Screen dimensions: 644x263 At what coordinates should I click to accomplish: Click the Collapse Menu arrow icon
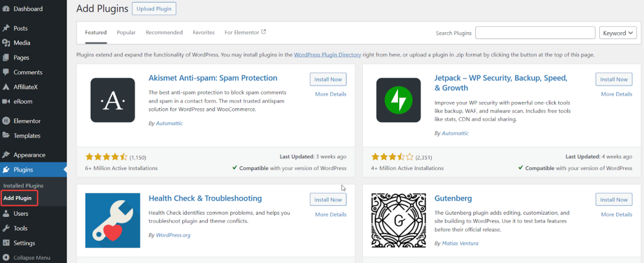coord(6,258)
